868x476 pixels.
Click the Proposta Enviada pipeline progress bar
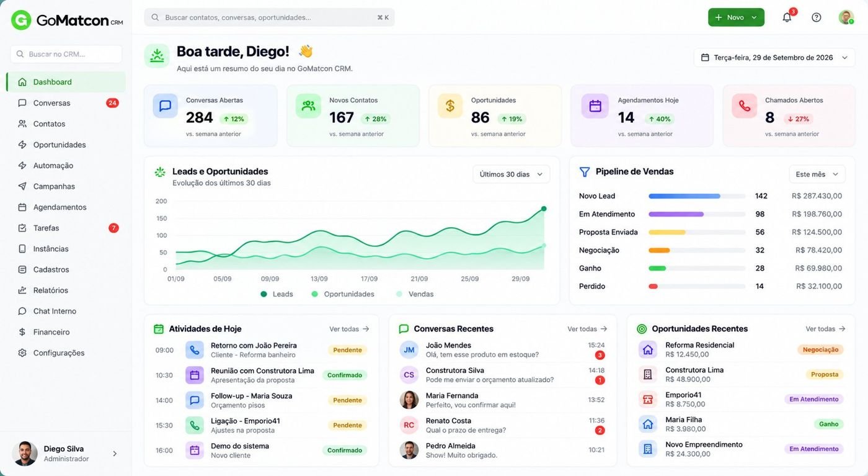tap(697, 232)
